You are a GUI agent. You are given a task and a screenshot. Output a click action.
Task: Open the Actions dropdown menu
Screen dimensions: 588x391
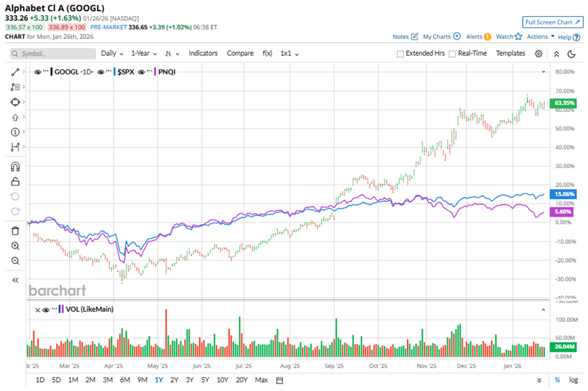540,37
